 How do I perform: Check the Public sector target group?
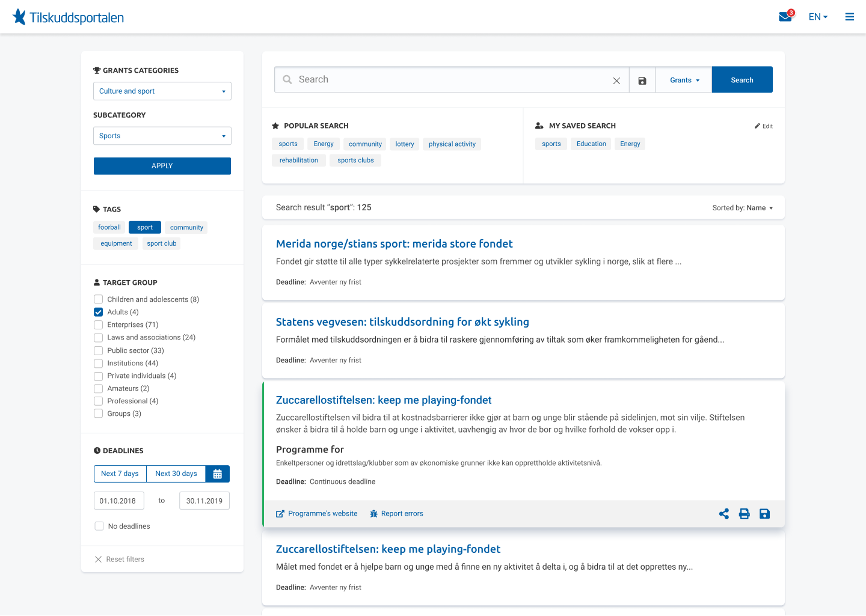tap(99, 350)
